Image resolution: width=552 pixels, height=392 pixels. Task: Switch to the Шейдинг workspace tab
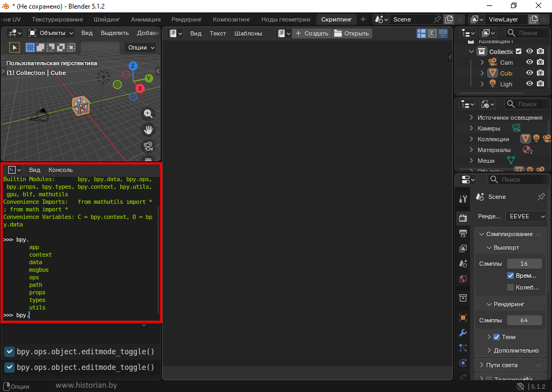click(x=107, y=19)
